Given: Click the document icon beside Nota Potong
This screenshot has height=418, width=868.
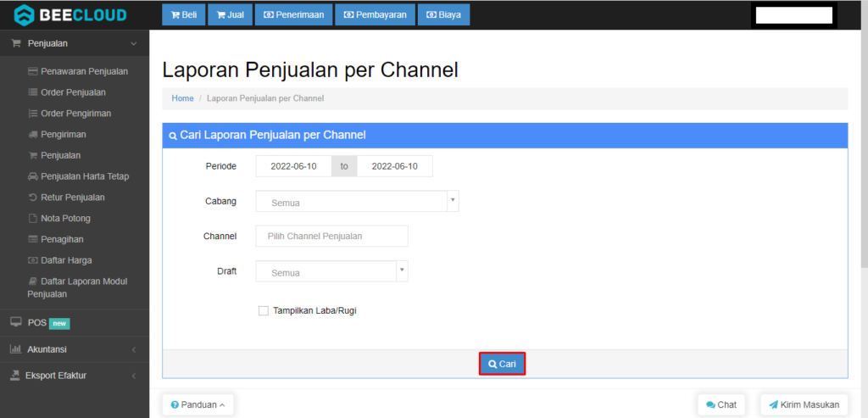Looking at the screenshot, I should (x=33, y=218).
